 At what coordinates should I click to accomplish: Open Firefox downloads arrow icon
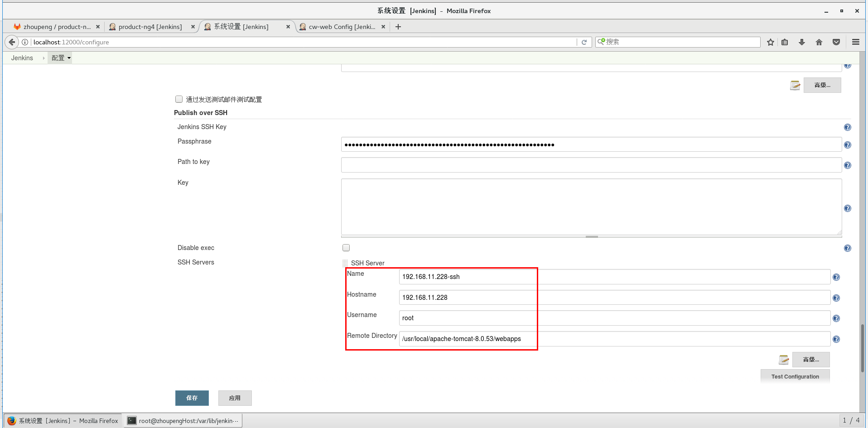(801, 42)
